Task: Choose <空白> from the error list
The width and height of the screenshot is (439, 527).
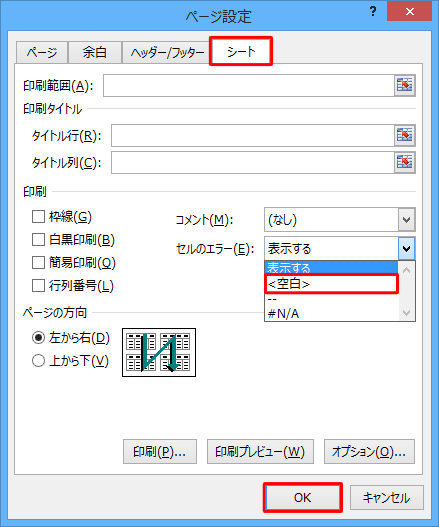Action: [x=331, y=284]
